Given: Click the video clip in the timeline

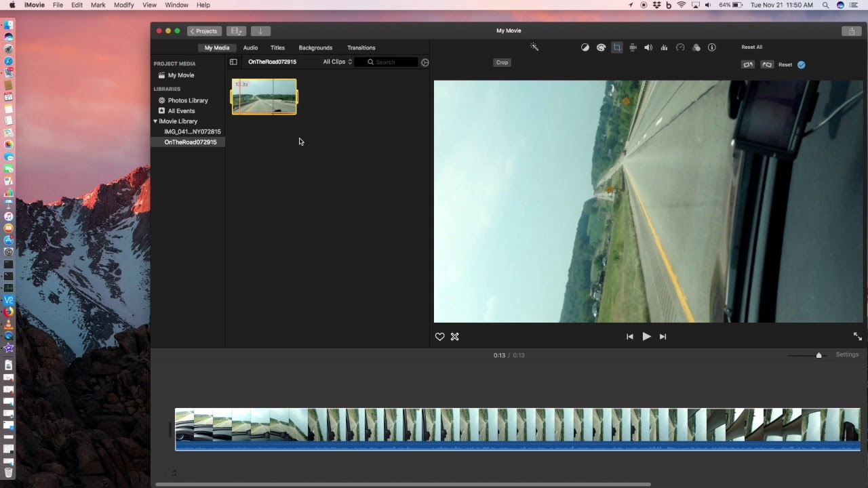Looking at the screenshot, I should coord(517,429).
